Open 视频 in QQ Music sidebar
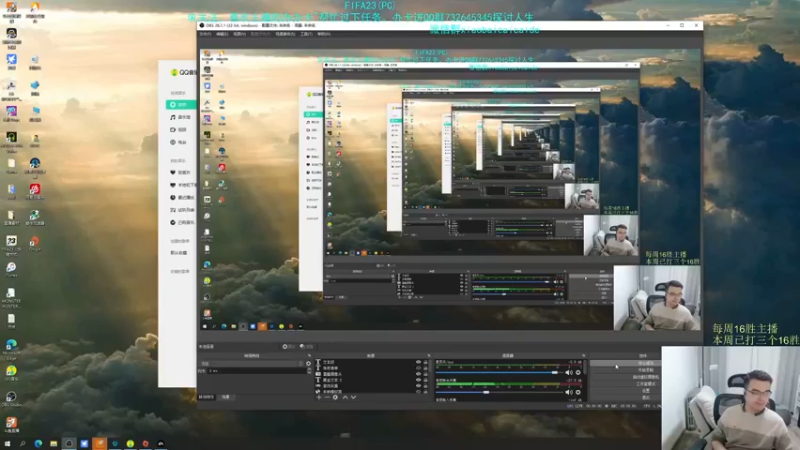 [179, 130]
